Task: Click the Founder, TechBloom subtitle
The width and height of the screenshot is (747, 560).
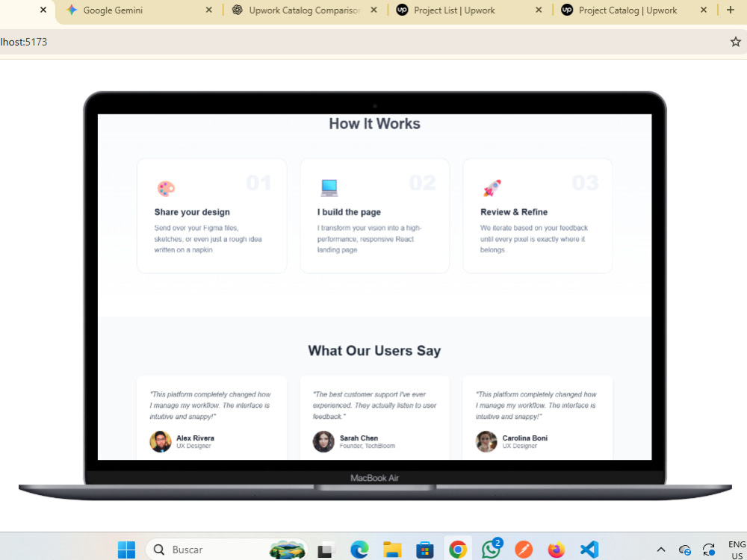Action: 368,447
